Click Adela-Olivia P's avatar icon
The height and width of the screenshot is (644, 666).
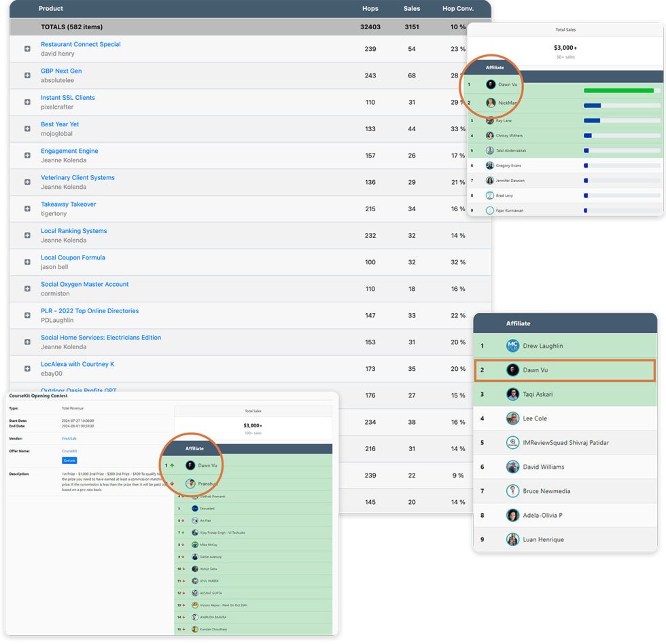pos(512,515)
